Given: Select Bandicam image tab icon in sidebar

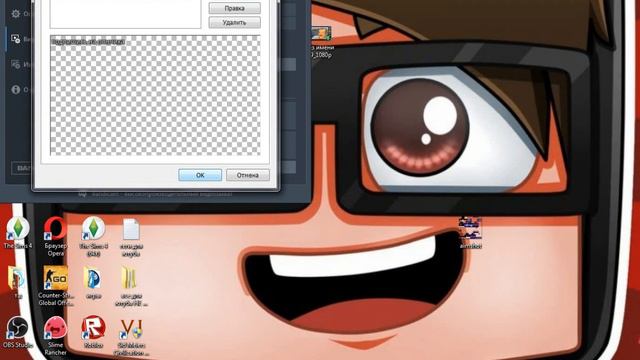Looking at the screenshot, I should click(16, 64).
